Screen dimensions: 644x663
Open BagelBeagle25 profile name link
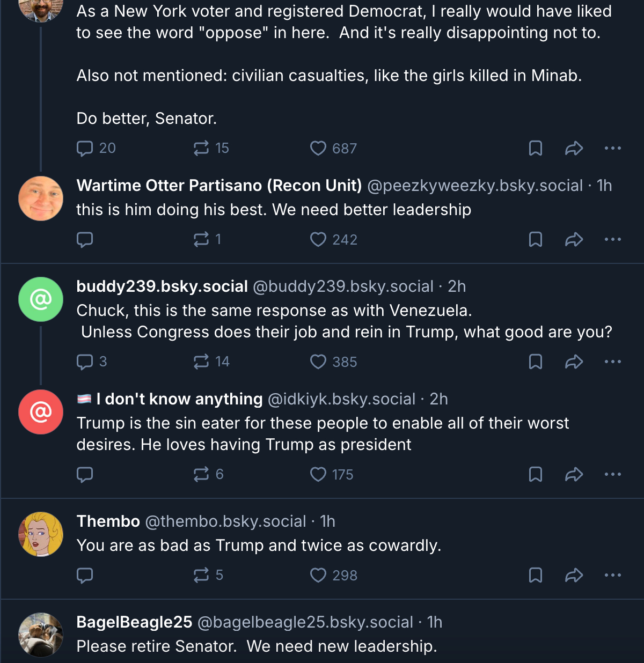[x=134, y=622]
